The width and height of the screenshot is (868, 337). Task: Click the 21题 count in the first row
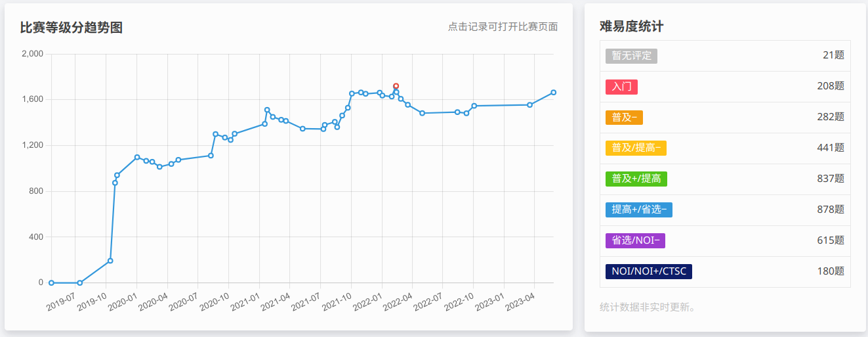pyautogui.click(x=833, y=56)
